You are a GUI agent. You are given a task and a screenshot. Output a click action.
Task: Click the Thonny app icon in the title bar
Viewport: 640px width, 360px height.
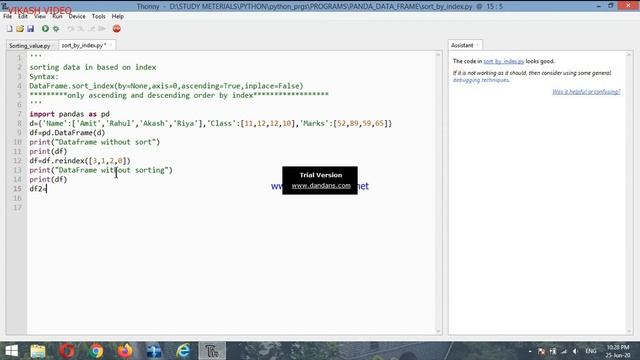click(4, 5)
